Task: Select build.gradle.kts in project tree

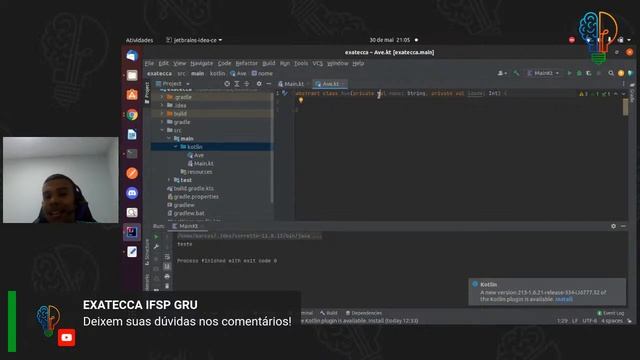Action: (x=190, y=188)
